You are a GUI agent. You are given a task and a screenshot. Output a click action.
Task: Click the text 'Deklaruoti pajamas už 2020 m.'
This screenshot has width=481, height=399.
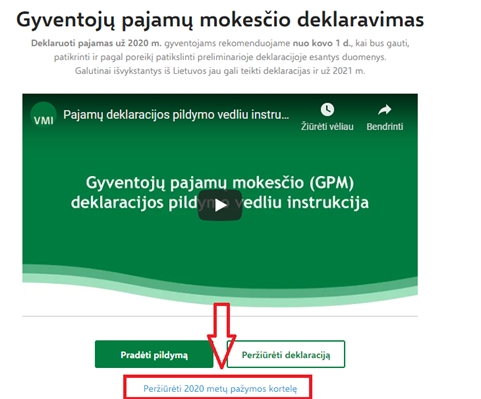pyautogui.click(x=96, y=43)
